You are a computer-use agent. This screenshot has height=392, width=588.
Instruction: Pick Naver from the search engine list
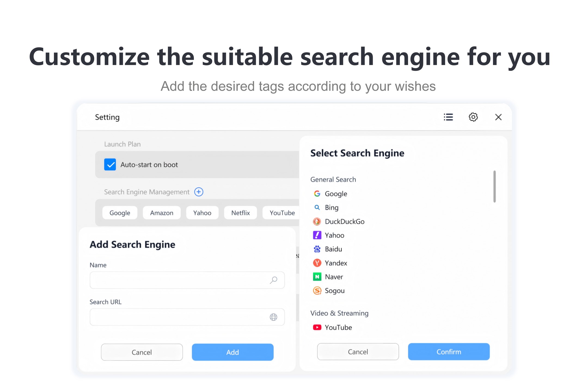pos(334,277)
